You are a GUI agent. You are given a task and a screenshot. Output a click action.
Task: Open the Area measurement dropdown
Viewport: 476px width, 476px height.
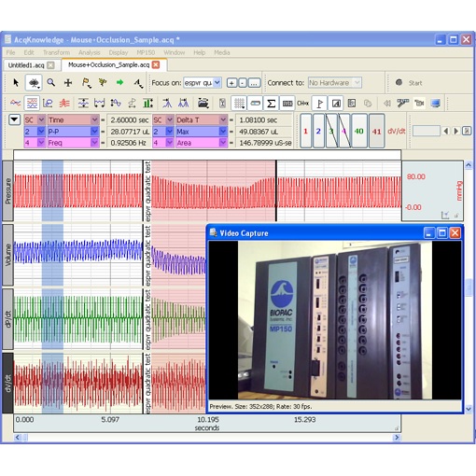click(x=223, y=143)
